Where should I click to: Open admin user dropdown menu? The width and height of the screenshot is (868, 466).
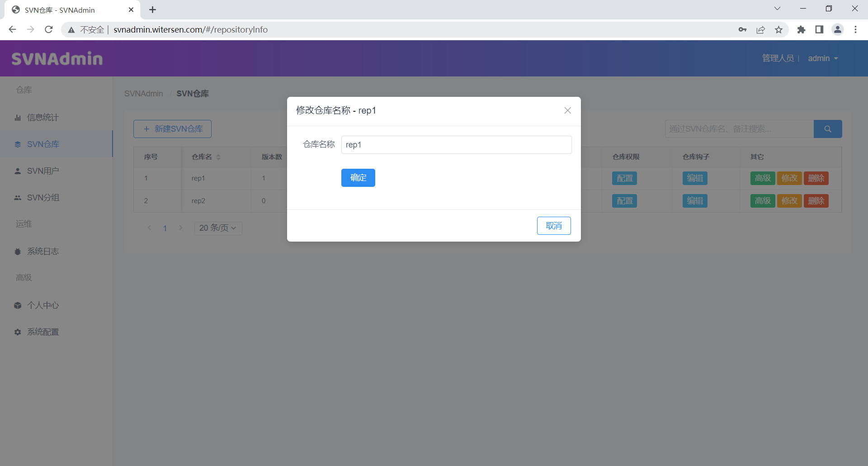823,58
